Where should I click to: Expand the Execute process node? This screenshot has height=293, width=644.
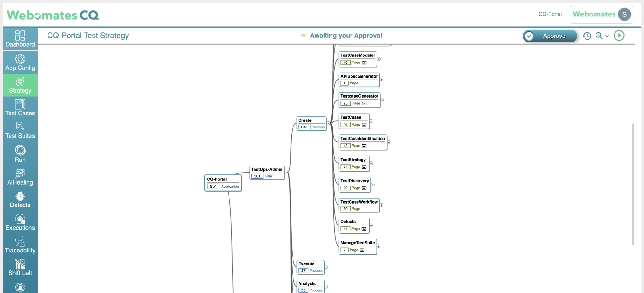point(326,267)
